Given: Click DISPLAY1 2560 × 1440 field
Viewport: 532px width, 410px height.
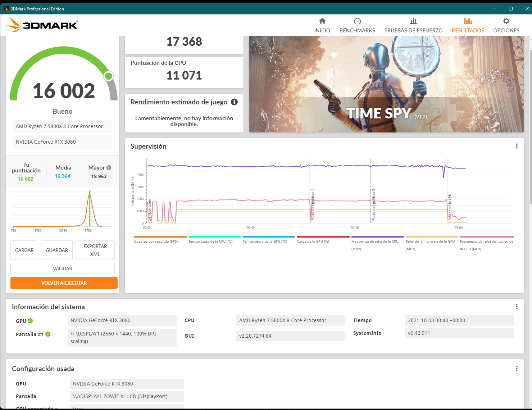Looking at the screenshot, I should (x=122, y=338).
